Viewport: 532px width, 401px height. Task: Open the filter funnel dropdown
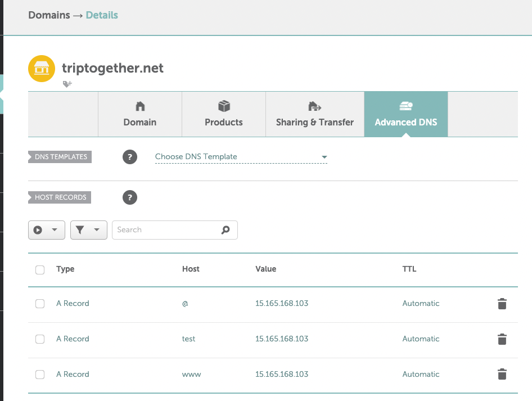(x=88, y=230)
